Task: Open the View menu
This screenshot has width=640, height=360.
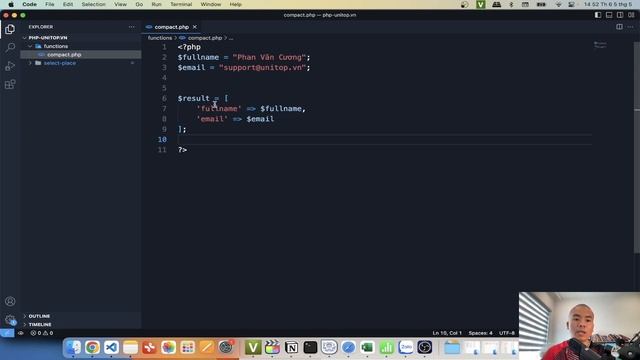Action: (120, 4)
